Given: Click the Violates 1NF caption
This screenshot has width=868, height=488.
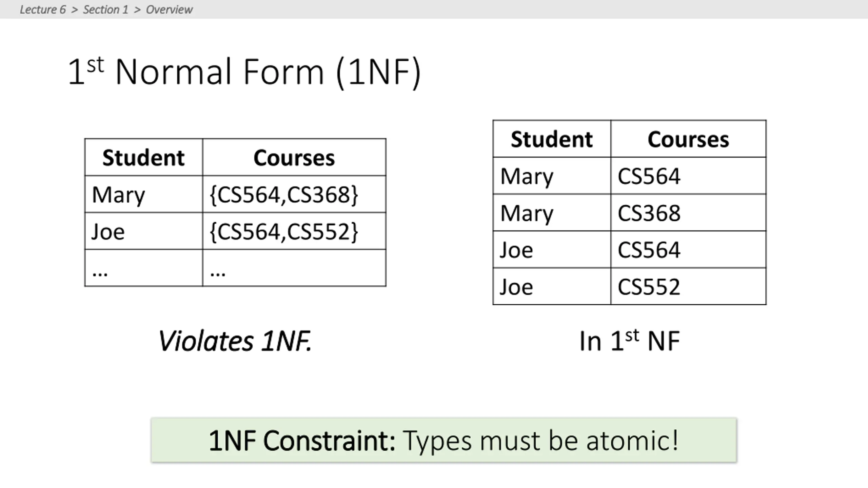Looking at the screenshot, I should pyautogui.click(x=235, y=341).
